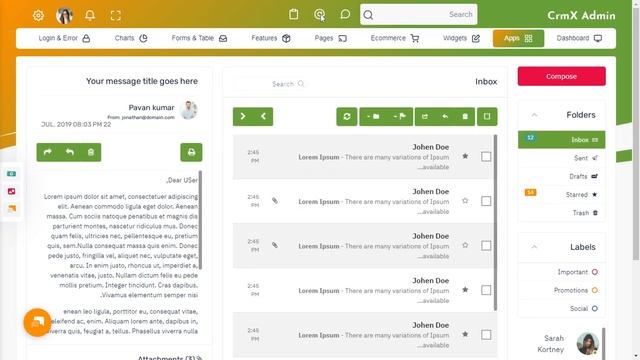The height and width of the screenshot is (360, 640).
Task: Check the fifth Johen Doe mail
Action: tap(486, 335)
